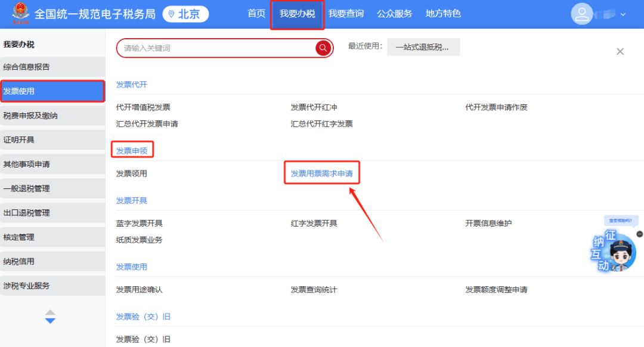
Task: Open the 公众服务 navigation item
Action: click(x=394, y=14)
